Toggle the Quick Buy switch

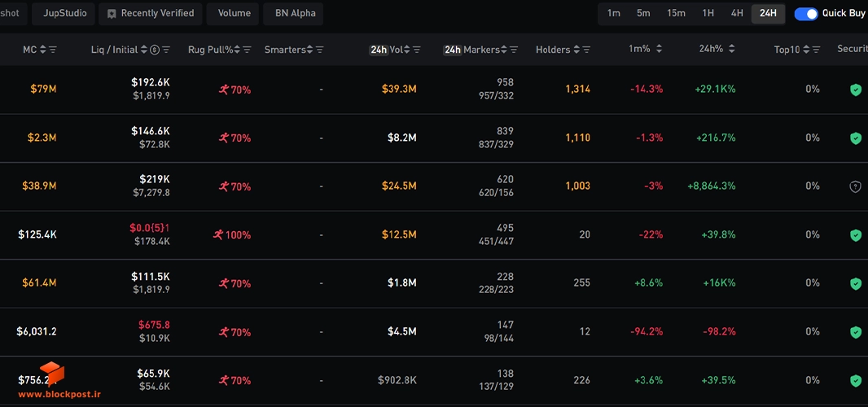805,14
